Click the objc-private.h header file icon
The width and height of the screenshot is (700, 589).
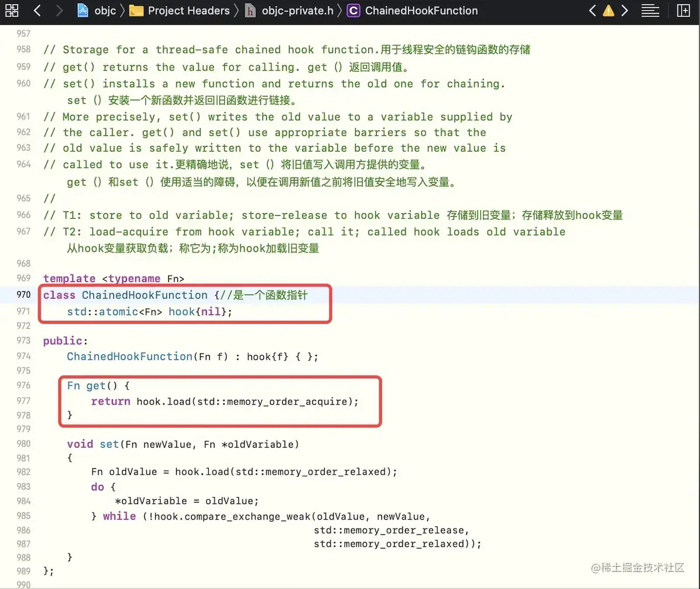(251, 11)
